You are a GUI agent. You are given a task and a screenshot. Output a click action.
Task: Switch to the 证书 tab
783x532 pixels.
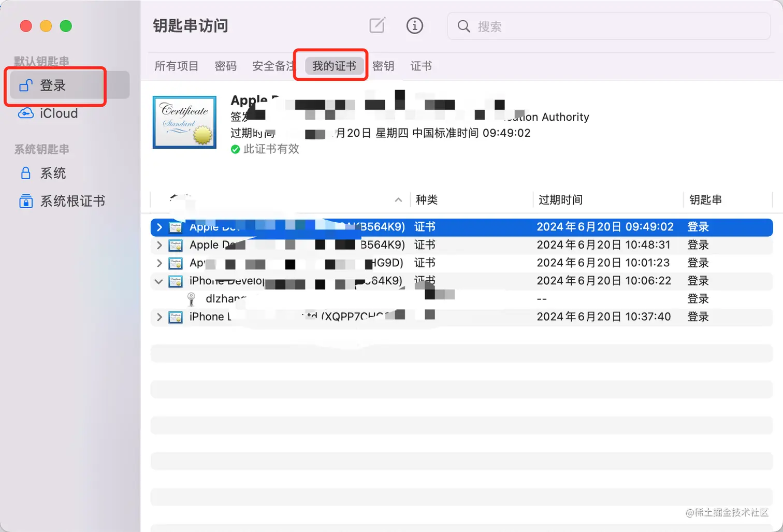tap(421, 66)
